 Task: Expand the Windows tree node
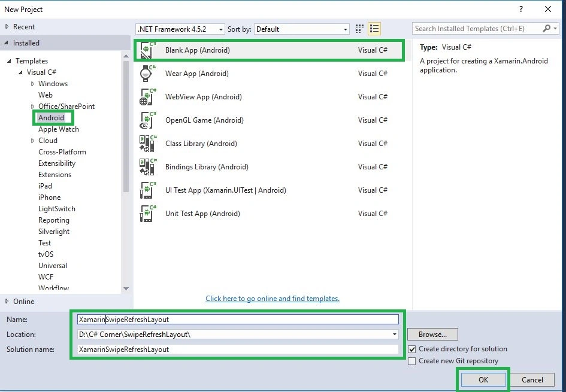click(x=32, y=84)
